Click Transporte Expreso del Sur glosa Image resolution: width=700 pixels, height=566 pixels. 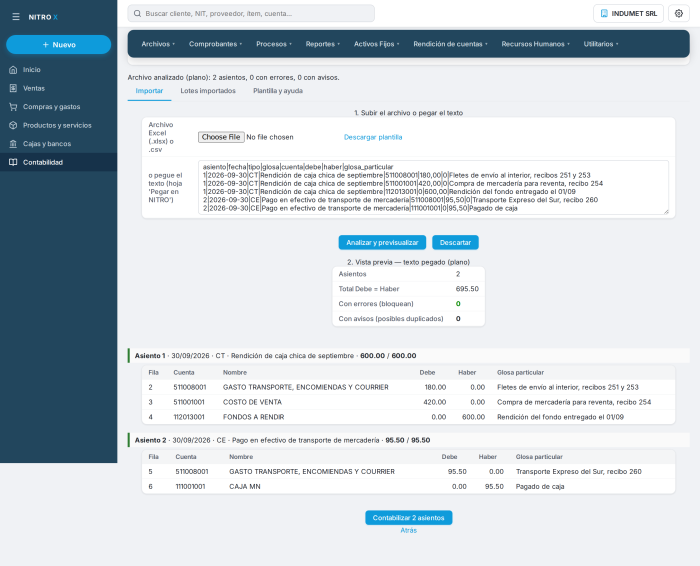point(579,472)
